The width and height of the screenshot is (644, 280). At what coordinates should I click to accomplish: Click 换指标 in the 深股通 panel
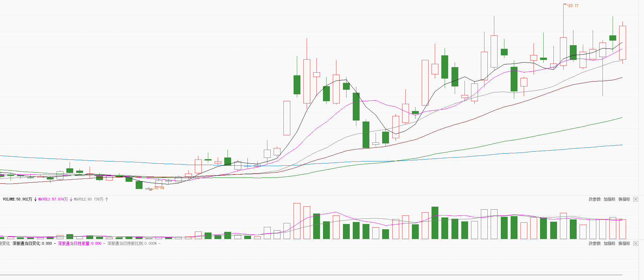pyautogui.click(x=624, y=243)
